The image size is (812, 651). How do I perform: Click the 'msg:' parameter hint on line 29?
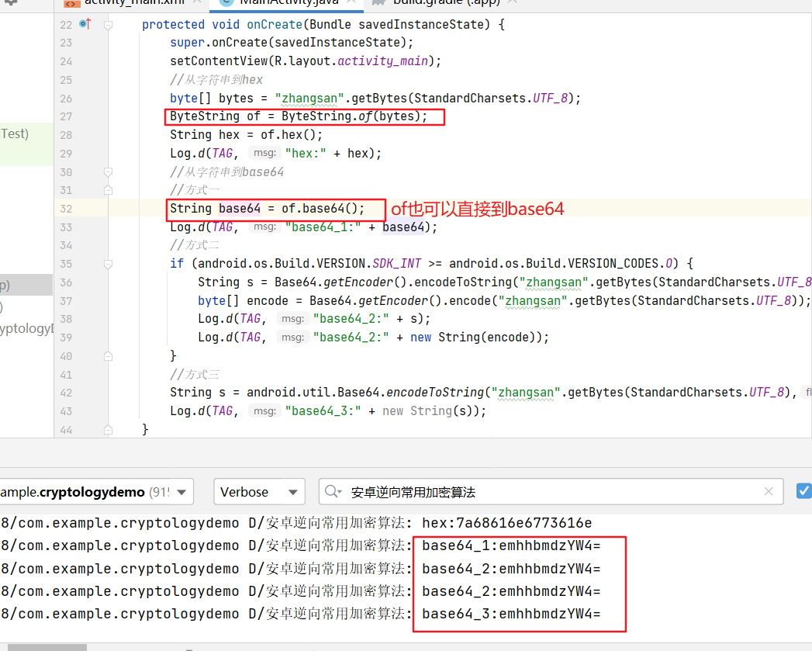pyautogui.click(x=264, y=153)
